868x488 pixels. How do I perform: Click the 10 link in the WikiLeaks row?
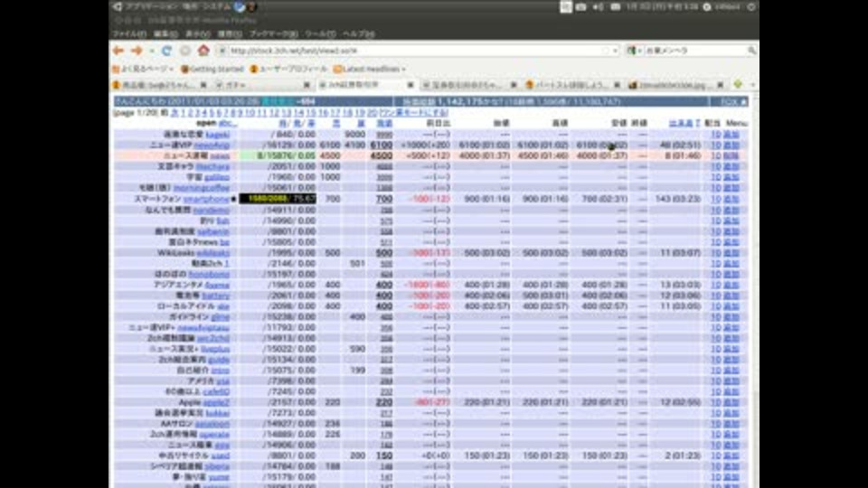click(715, 253)
